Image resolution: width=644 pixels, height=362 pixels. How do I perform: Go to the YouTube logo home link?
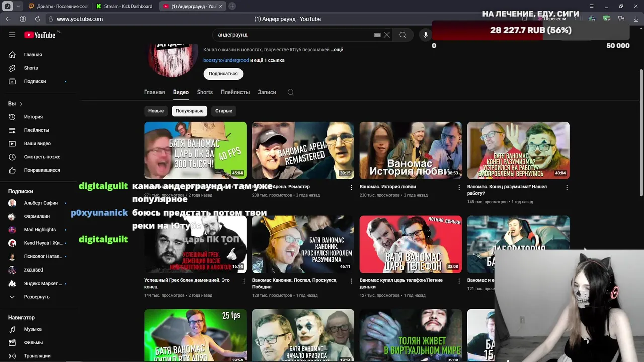pyautogui.click(x=40, y=35)
